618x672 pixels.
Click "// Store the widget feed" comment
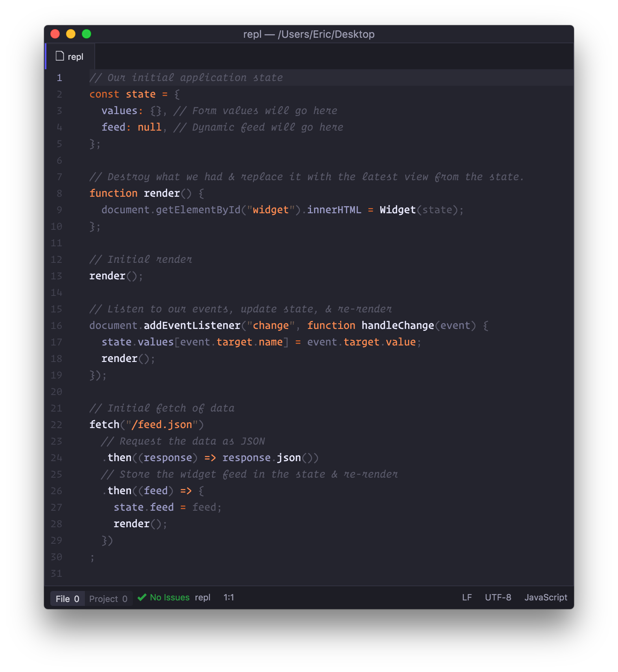point(250,474)
